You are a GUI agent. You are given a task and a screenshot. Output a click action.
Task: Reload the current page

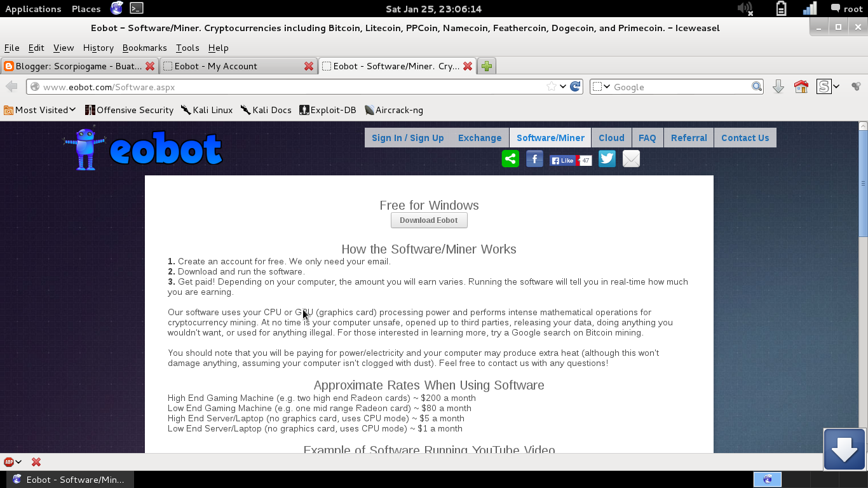pyautogui.click(x=575, y=87)
